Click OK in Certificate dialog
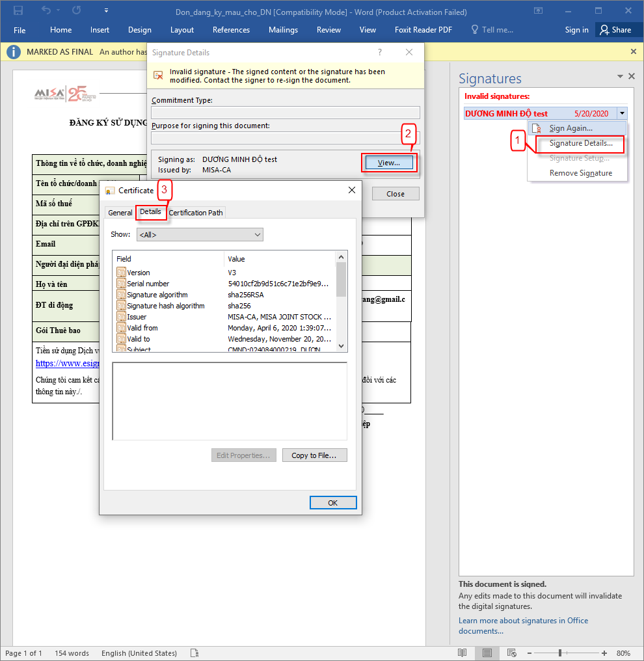This screenshot has width=644, height=661. click(332, 502)
